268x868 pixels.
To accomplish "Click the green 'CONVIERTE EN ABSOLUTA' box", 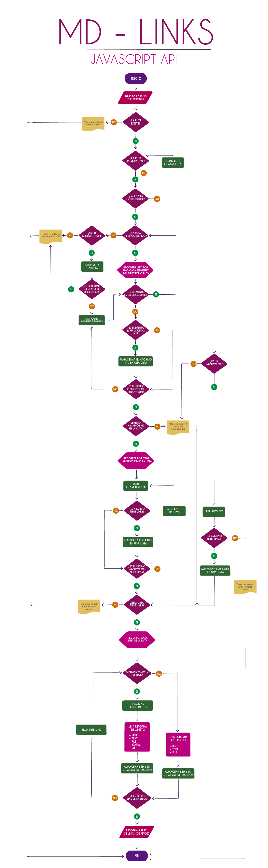I will coord(173,162).
